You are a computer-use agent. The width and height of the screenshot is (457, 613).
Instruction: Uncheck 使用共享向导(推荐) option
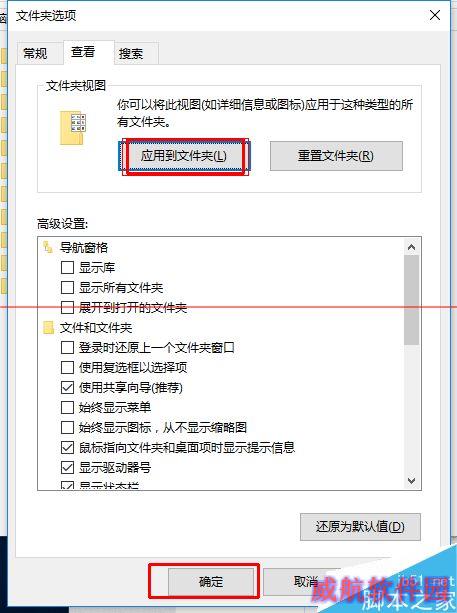pyautogui.click(x=67, y=387)
